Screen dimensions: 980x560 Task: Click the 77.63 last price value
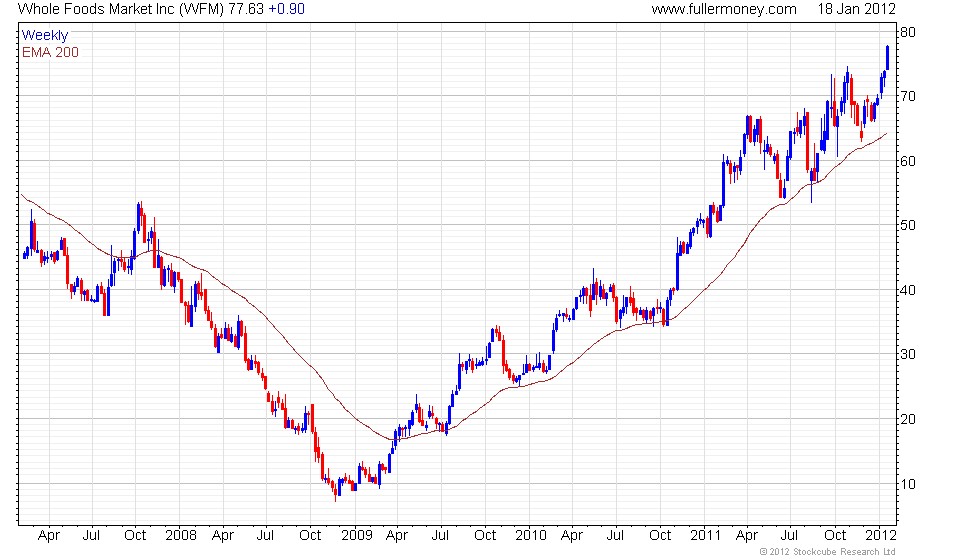[x=246, y=9]
